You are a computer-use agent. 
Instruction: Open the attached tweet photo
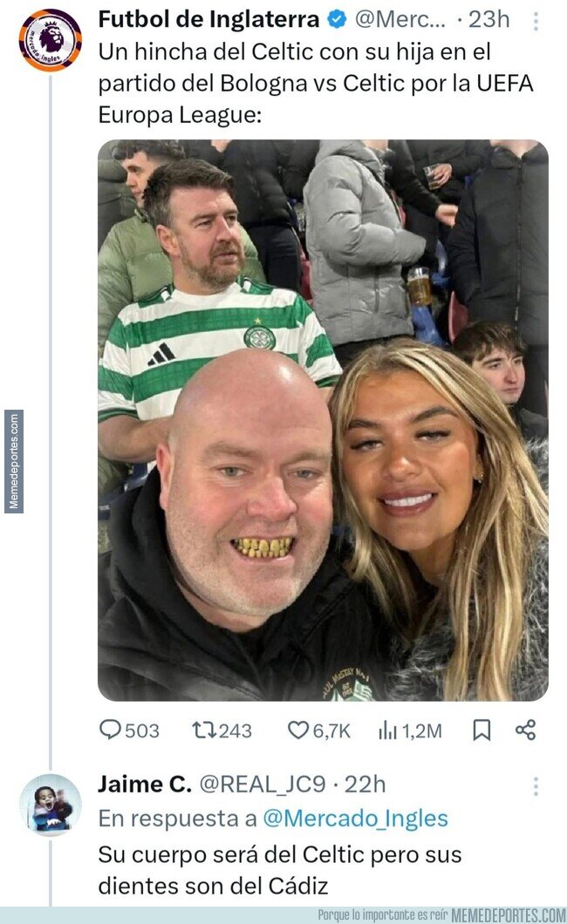point(323,420)
